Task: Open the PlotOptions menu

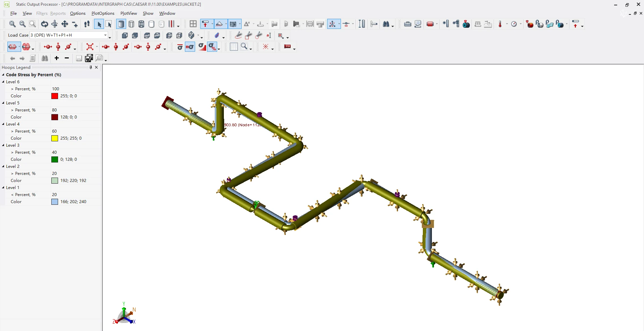Action: (x=103, y=13)
